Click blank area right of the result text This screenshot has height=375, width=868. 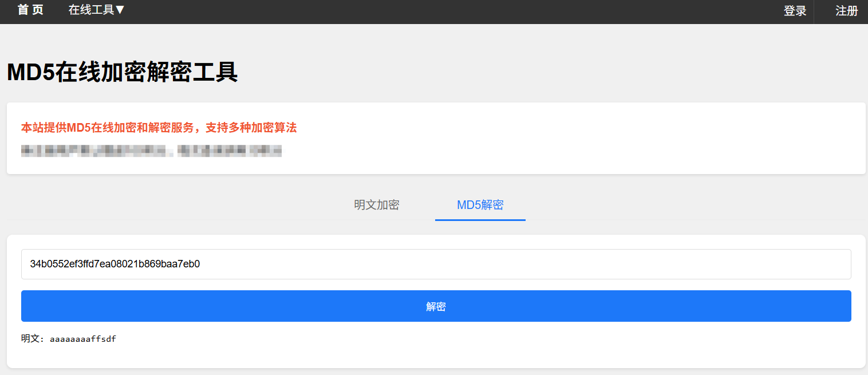tap(458, 339)
